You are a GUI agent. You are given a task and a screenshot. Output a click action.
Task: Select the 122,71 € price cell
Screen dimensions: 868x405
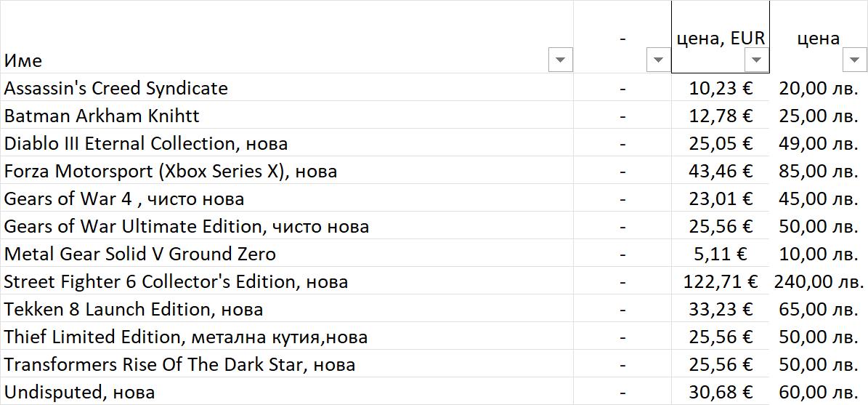[x=720, y=281]
